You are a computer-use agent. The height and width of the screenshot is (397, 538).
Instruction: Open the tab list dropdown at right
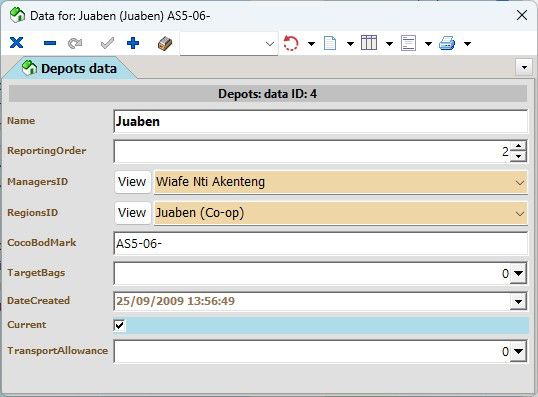point(524,67)
